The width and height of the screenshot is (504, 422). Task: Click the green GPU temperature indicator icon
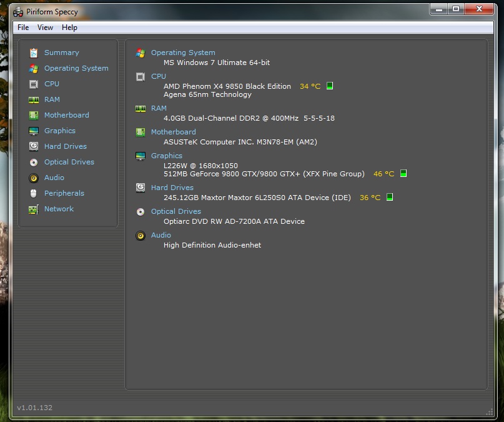tap(403, 173)
